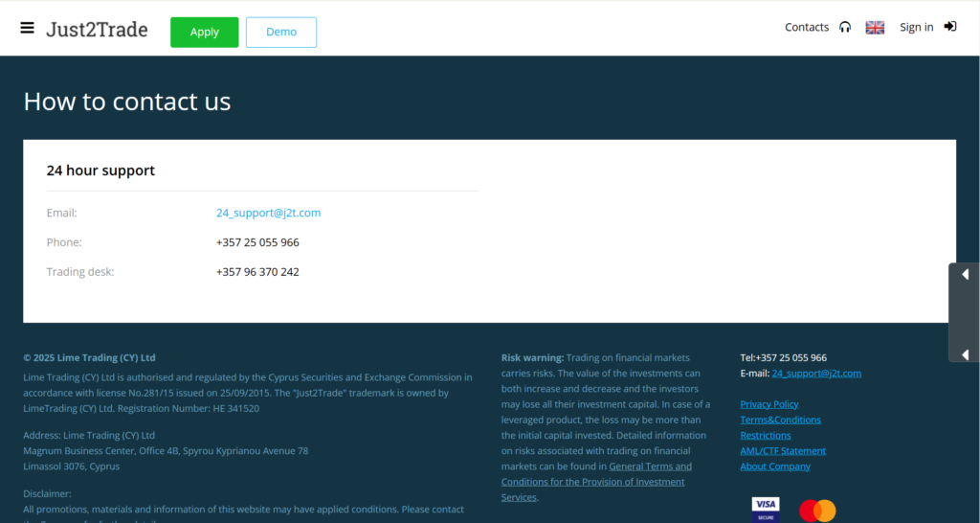The height and width of the screenshot is (523, 980).
Task: Expand the upper side panel arrow
Action: point(965,274)
